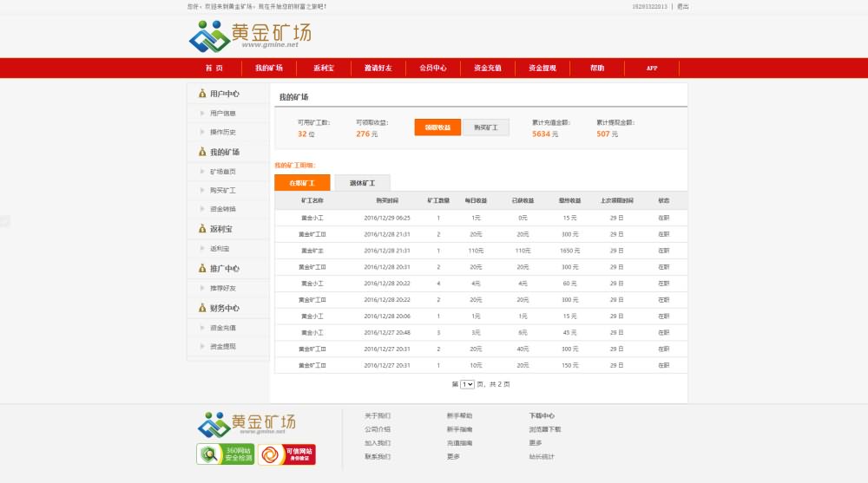
Task: Click the 购买时间 column header
Action: (x=387, y=200)
